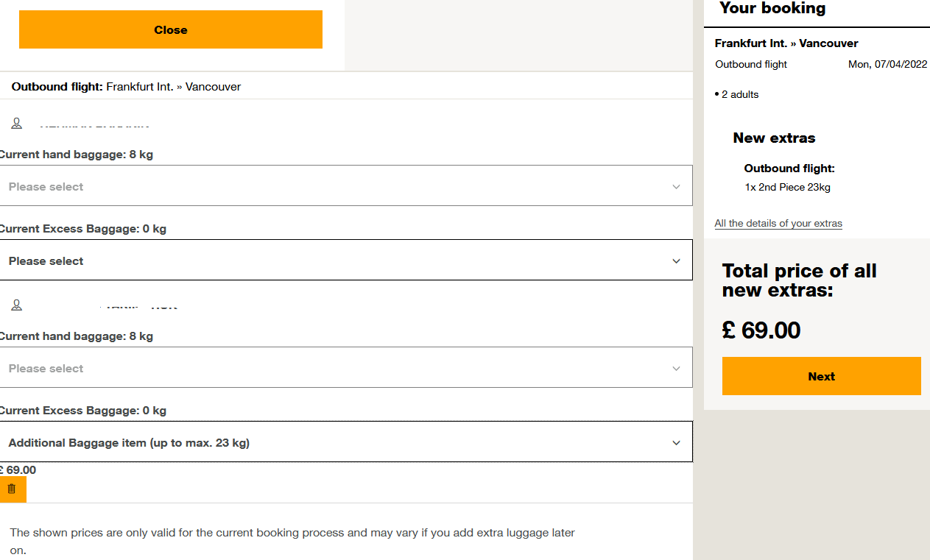This screenshot has width=930, height=560.
Task: Click chevron on first passenger's hand baggage field
Action: pos(676,187)
